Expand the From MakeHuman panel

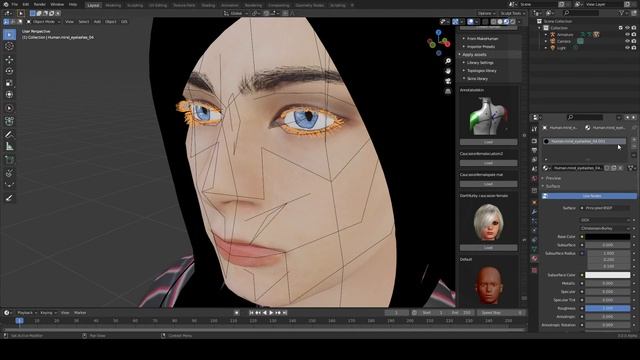tap(482, 38)
